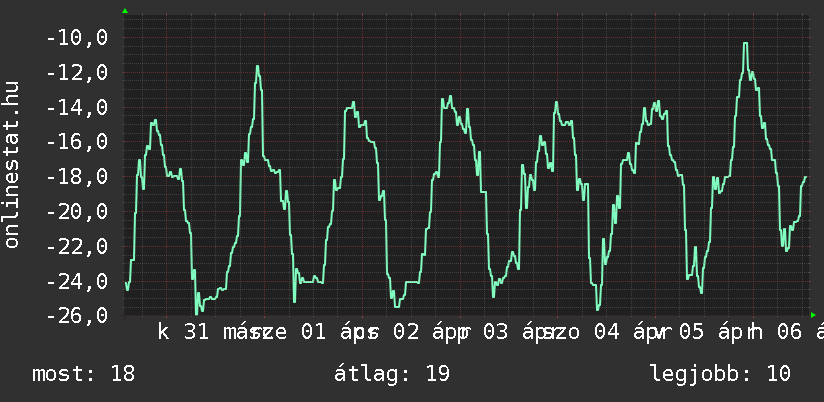
Task: Click the -20,0 y-axis label
Action: 77,212
